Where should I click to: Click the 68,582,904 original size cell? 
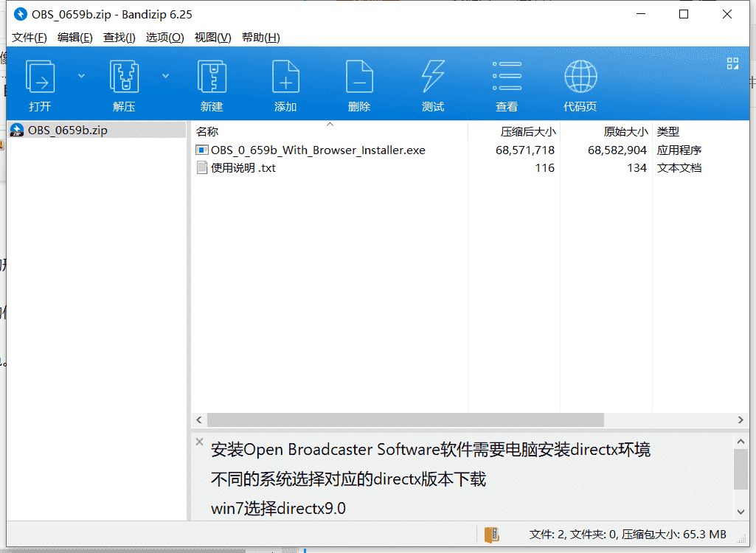click(617, 150)
